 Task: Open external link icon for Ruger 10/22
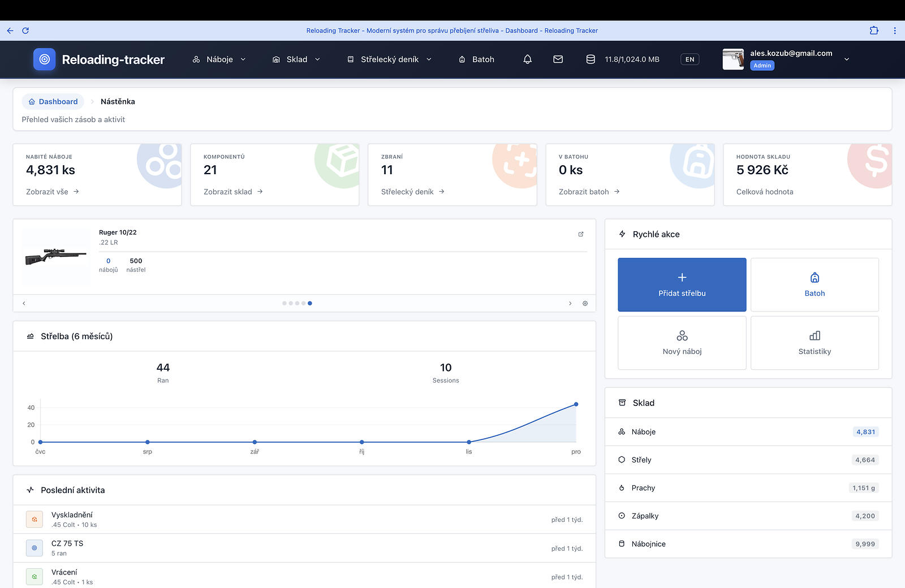click(580, 234)
